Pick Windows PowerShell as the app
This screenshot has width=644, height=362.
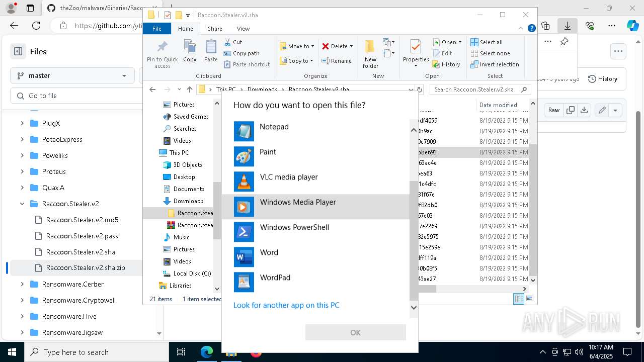click(315, 232)
